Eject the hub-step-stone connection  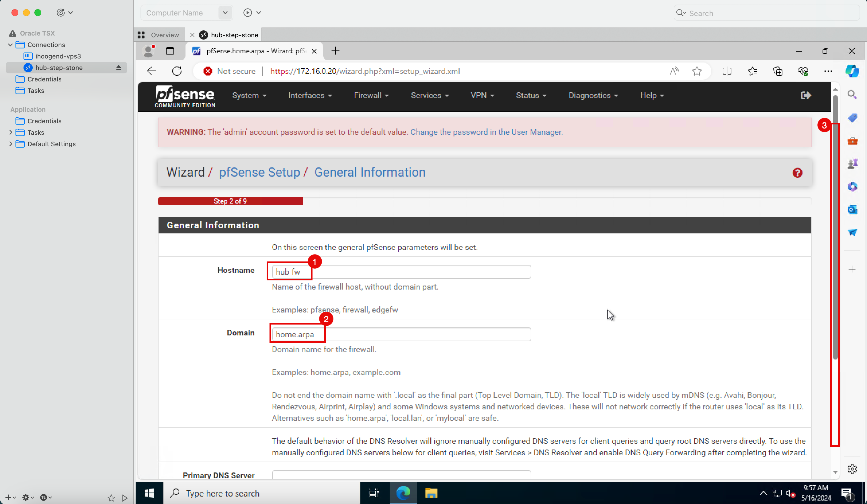(119, 68)
